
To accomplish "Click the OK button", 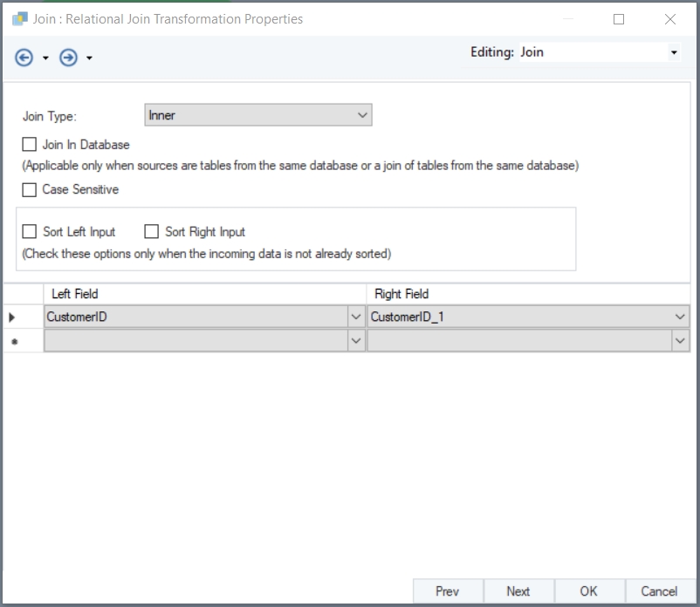I will tap(589, 591).
